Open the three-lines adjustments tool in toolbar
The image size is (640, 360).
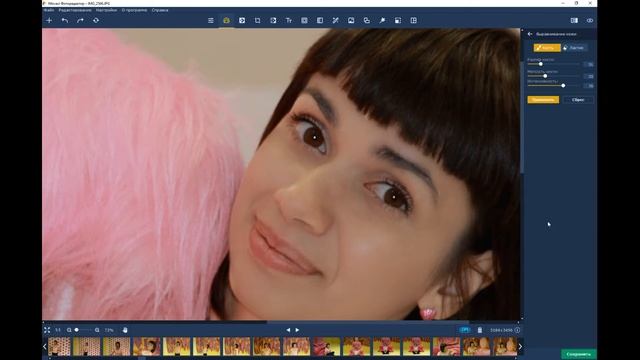(x=211, y=20)
